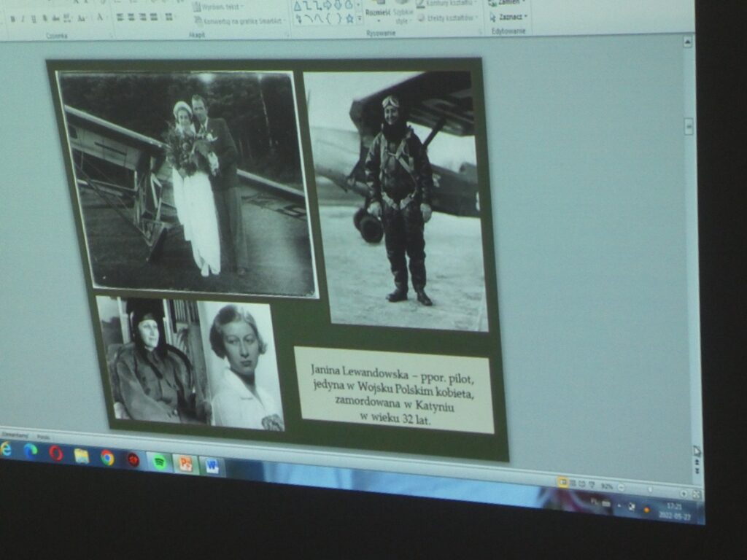The width and height of the screenshot is (747, 560).
Task: Open the Word taskbar icon
Action: point(212,465)
